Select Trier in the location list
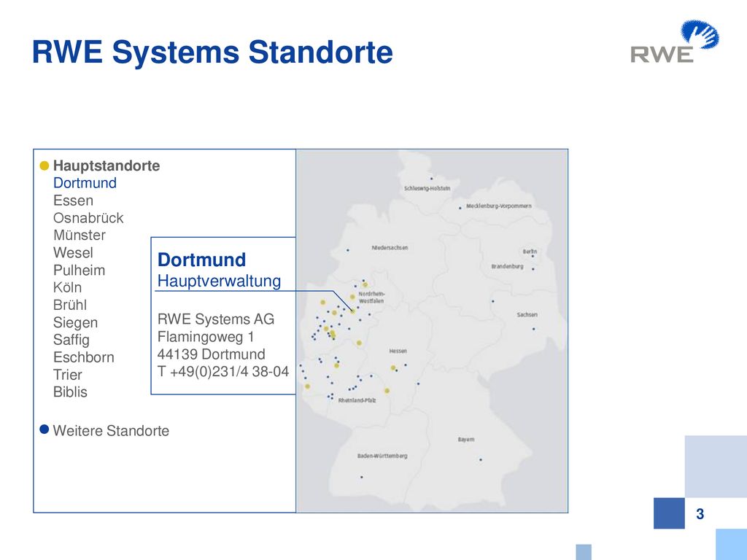747x560 pixels. tap(68, 375)
